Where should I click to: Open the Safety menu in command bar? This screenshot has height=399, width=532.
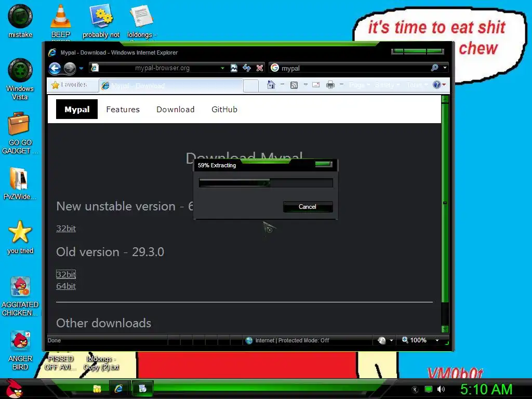pyautogui.click(x=387, y=85)
